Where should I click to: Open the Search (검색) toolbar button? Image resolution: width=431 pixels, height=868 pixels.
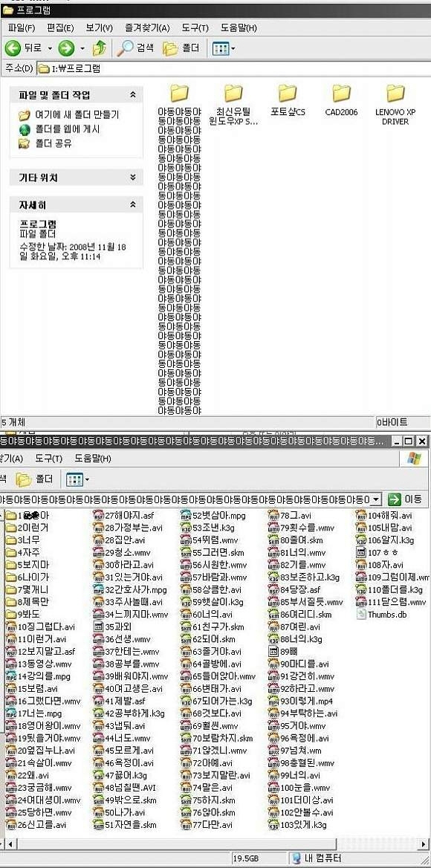[x=135, y=48]
